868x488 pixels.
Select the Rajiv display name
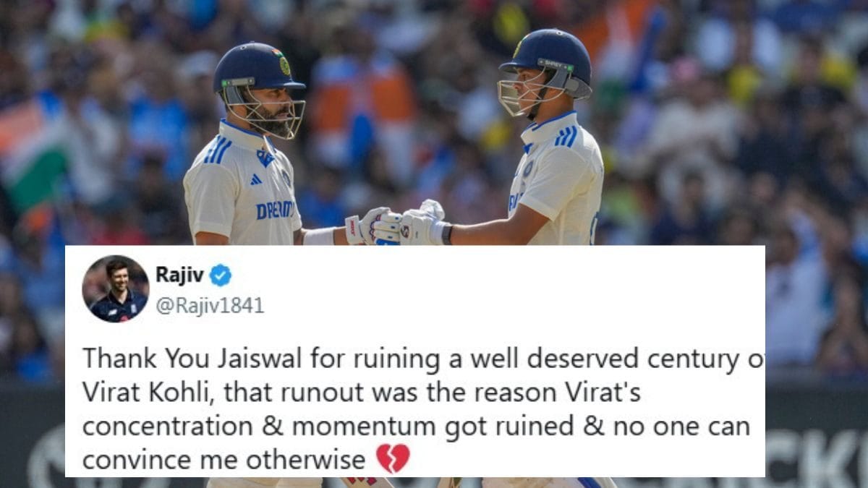click(180, 275)
